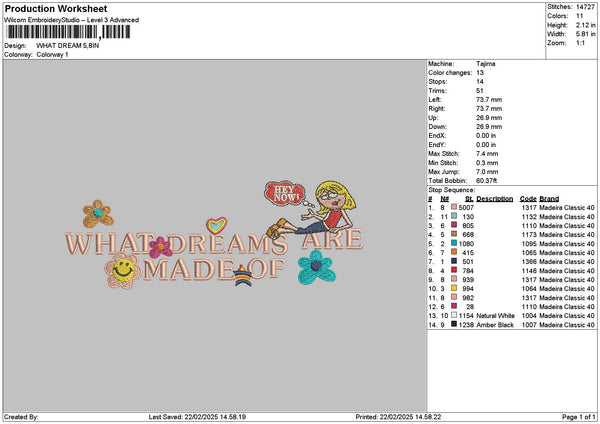The height and width of the screenshot is (424, 600).
Task: Click the 'Page 1 of 1' indicator
Action: pos(579,417)
